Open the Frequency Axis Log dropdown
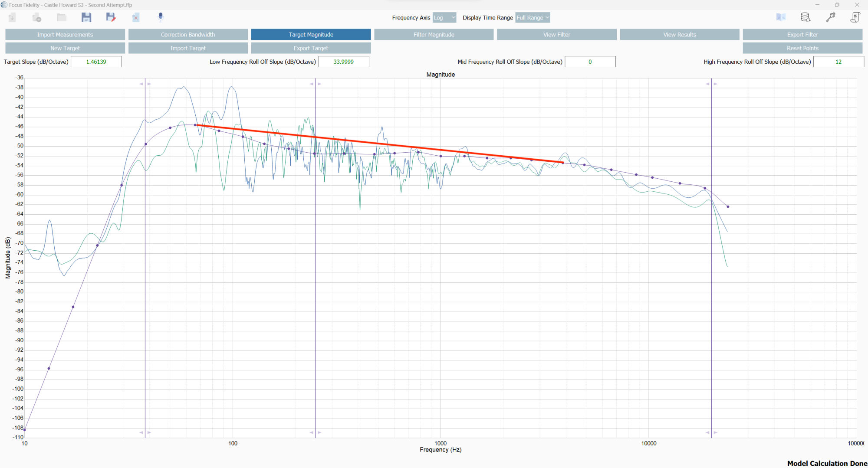The width and height of the screenshot is (868, 468). 444,18
